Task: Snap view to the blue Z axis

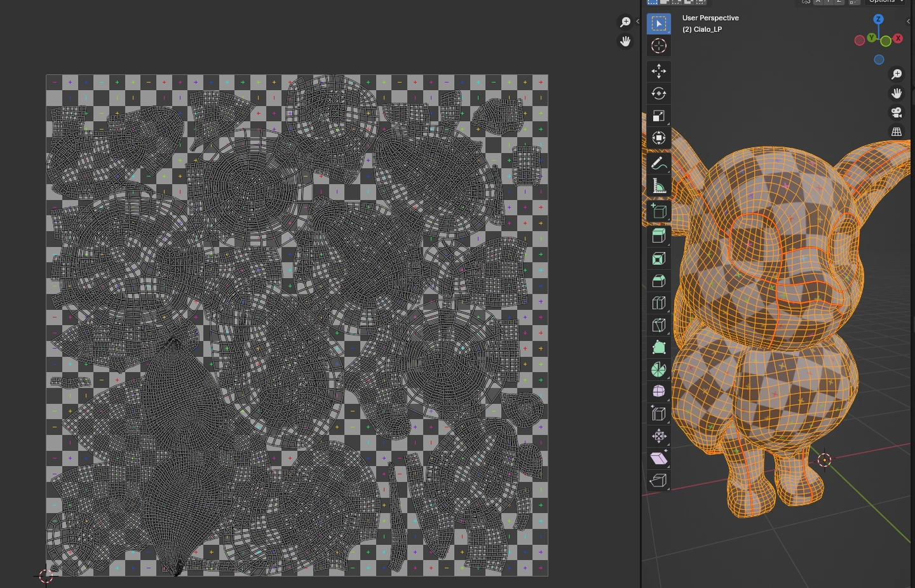Action: coord(878,20)
